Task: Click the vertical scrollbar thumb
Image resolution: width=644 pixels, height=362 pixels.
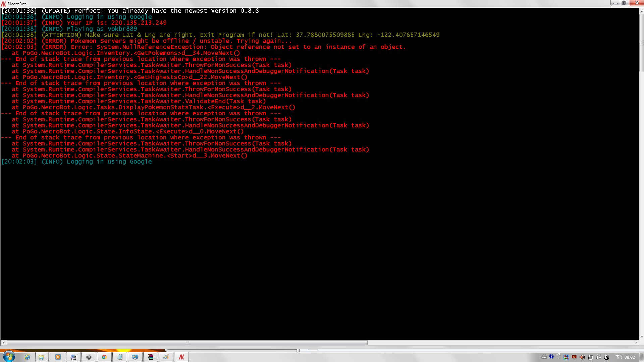Action: (641, 43)
